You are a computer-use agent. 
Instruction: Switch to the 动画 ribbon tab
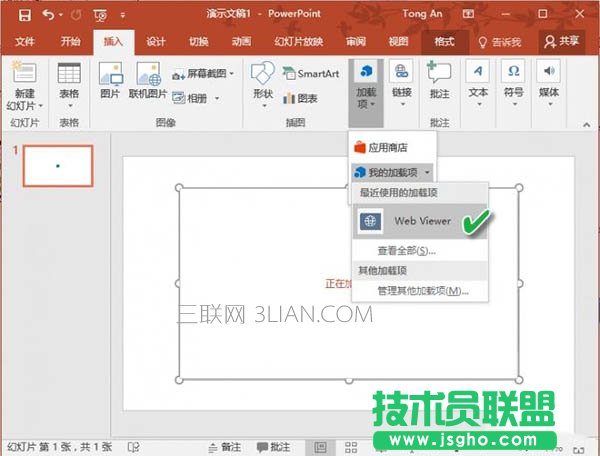241,41
